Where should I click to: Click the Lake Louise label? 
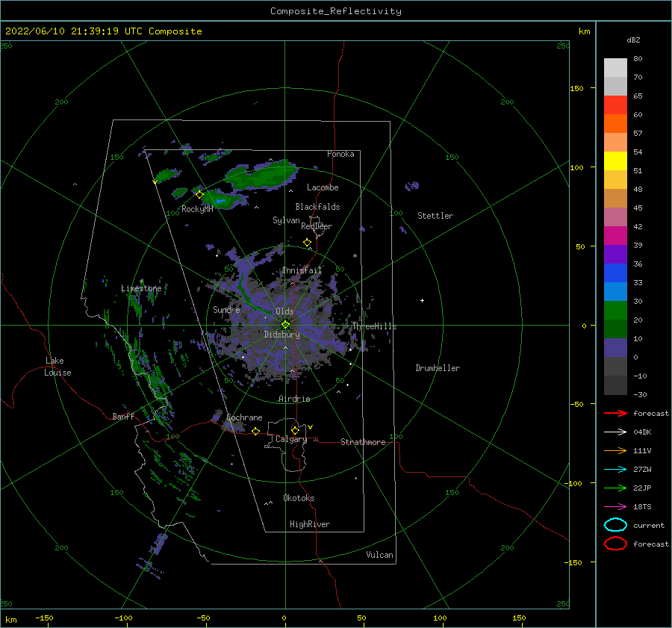[x=57, y=367]
